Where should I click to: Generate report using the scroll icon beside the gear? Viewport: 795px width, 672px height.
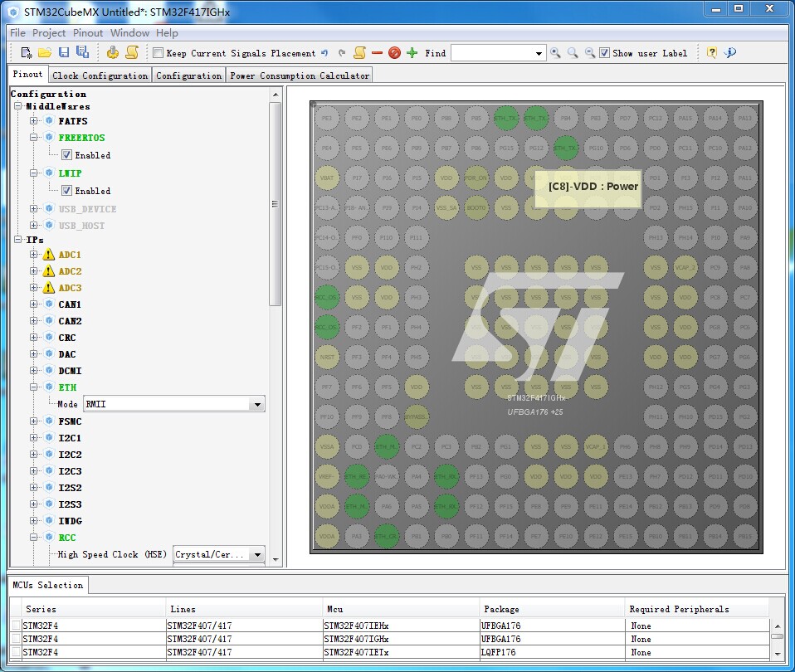[x=132, y=52]
